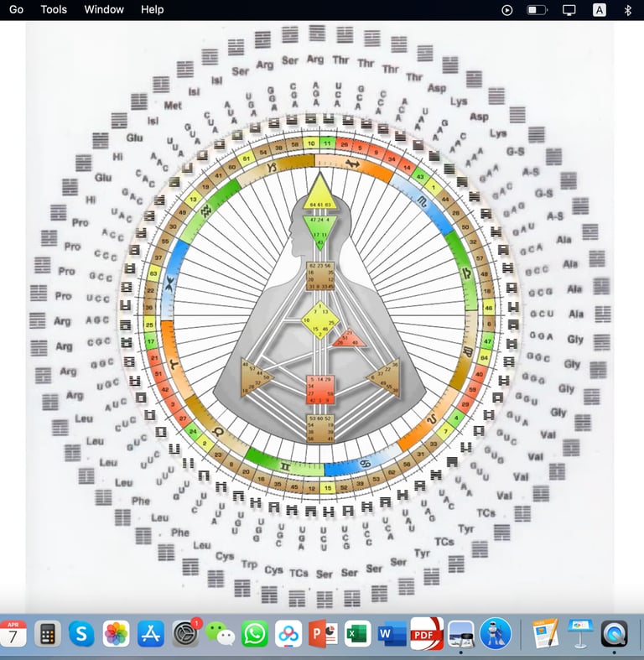Open the Go menu
Screen dimensions: 644x660
[x=16, y=9]
